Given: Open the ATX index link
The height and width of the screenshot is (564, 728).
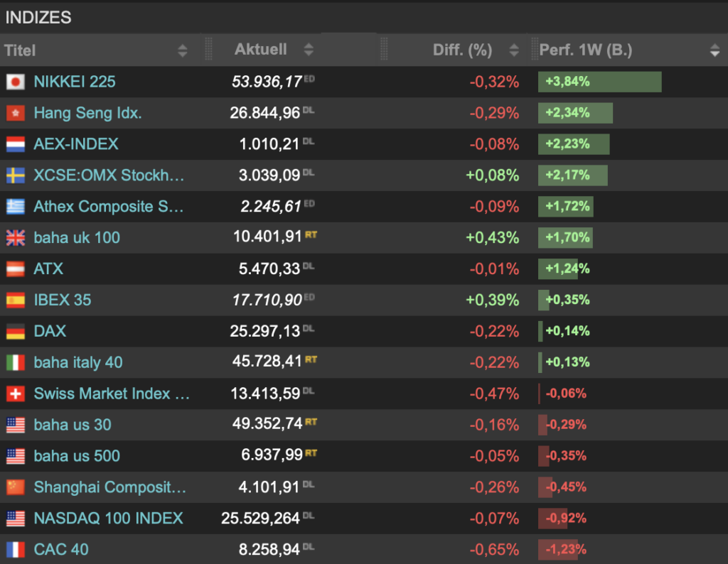Looking at the screenshot, I should pyautogui.click(x=48, y=269).
